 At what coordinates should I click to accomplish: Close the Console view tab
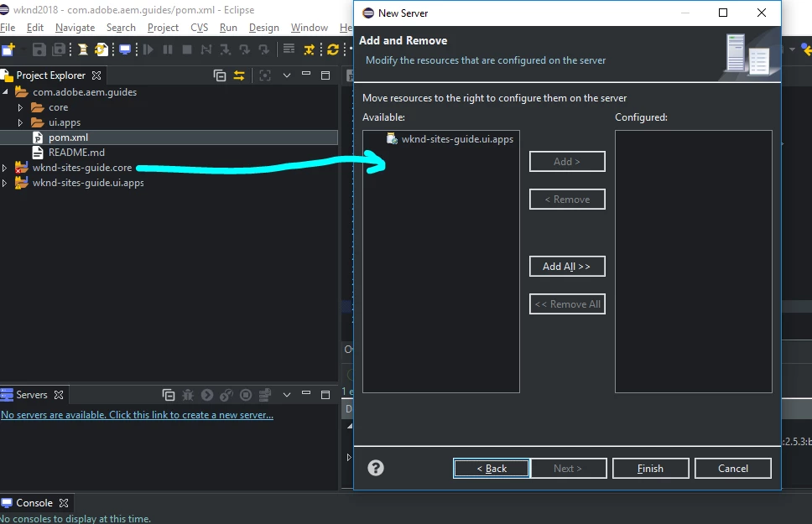tap(64, 503)
